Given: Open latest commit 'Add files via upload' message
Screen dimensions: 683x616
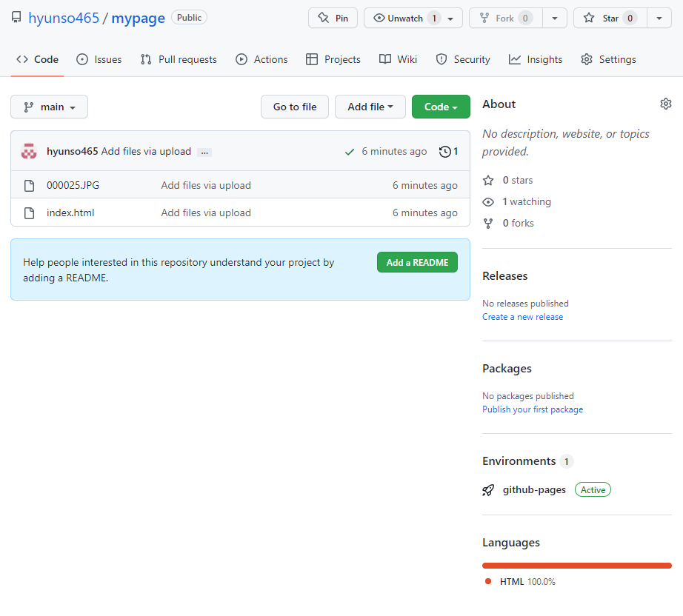Looking at the screenshot, I should [147, 152].
